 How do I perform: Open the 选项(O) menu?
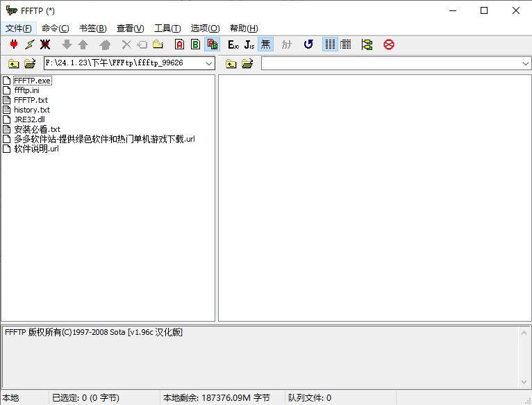click(x=205, y=28)
